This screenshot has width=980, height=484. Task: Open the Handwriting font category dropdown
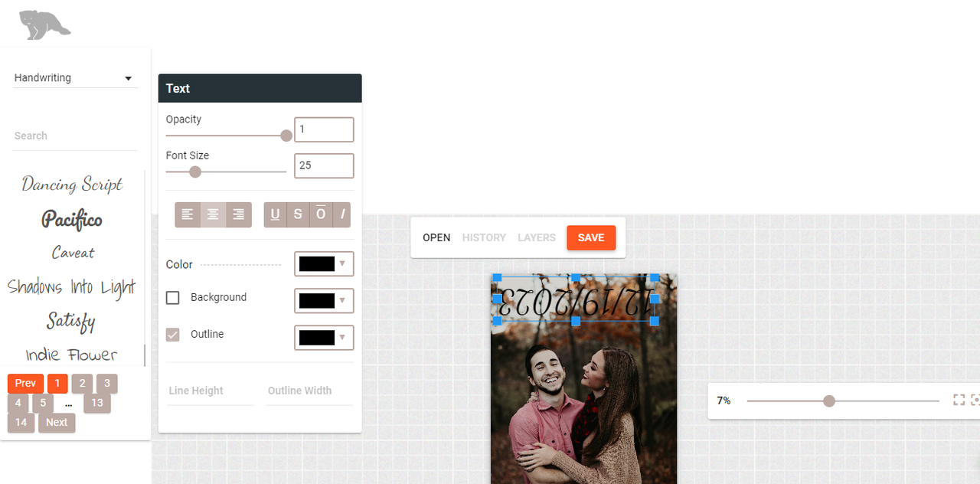(74, 78)
